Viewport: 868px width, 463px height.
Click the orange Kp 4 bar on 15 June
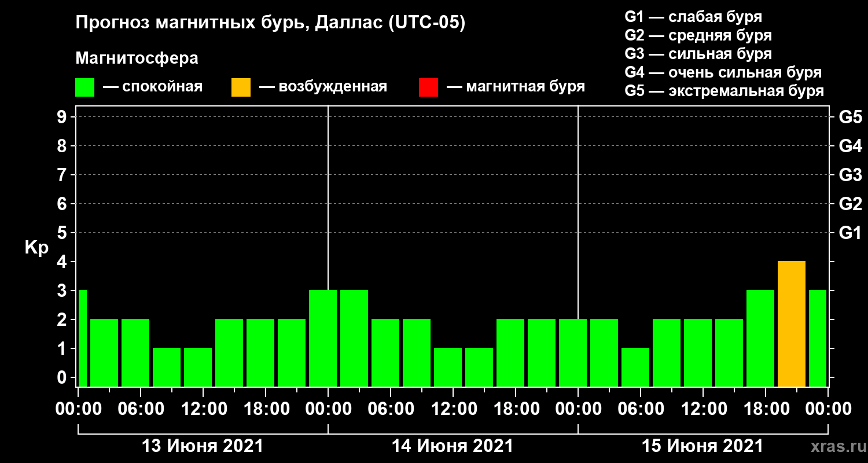[792, 324]
